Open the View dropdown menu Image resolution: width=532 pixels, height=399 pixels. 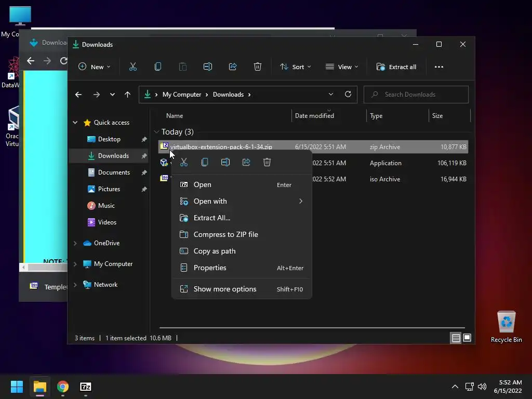(x=342, y=67)
